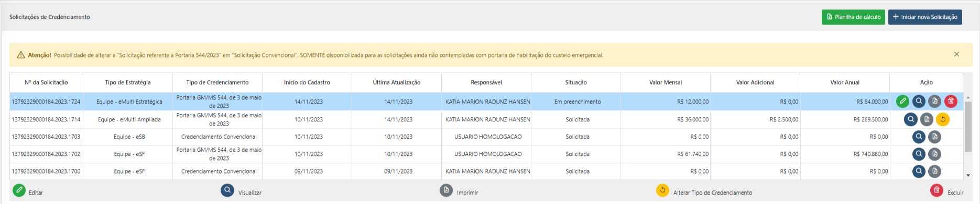Click yellow change accreditation type icon, row 1714

coord(942,119)
